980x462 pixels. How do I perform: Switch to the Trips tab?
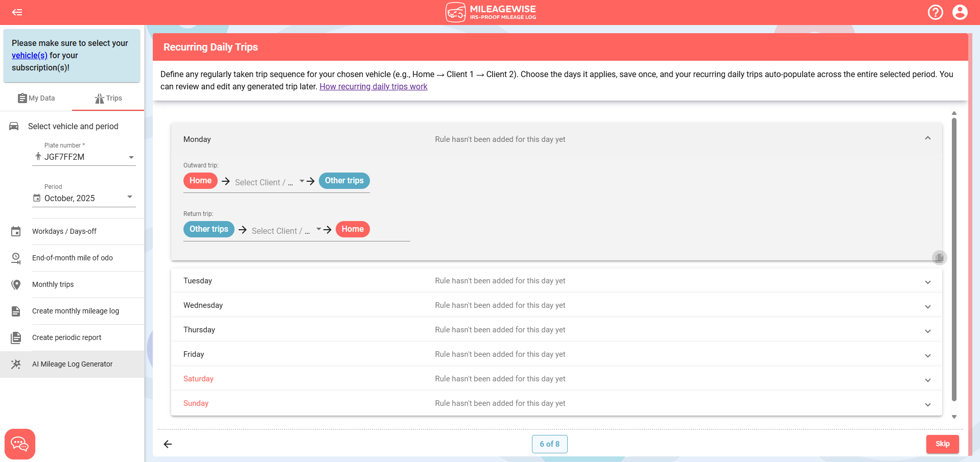coord(108,98)
